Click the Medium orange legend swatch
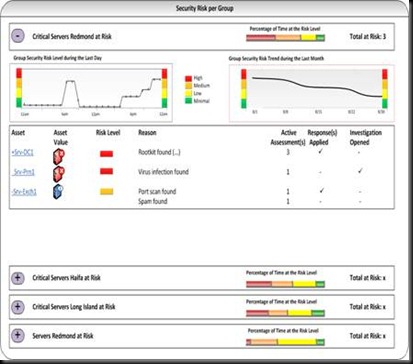 point(188,86)
